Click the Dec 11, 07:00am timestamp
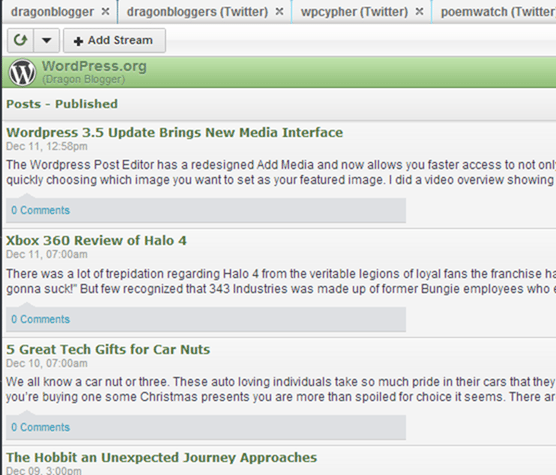This screenshot has width=556, height=475. (x=47, y=255)
